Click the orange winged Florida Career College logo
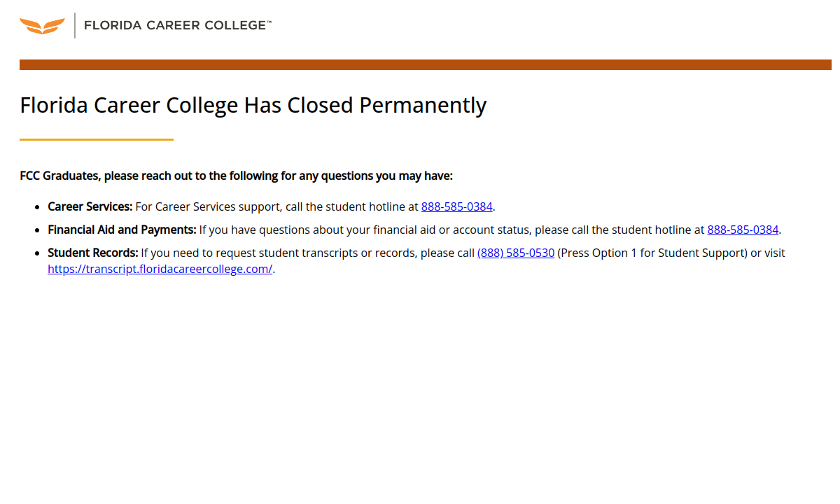Image resolution: width=840 pixels, height=504 pixels. 42,26
